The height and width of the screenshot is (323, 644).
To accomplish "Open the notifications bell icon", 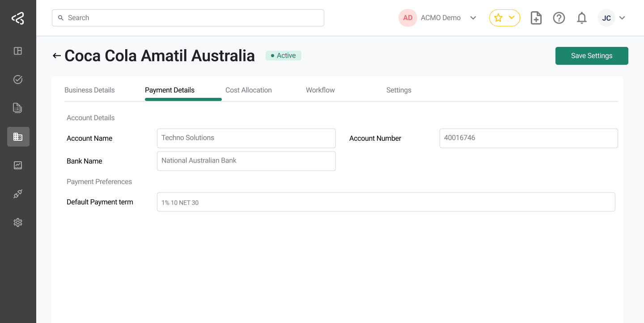I will 582,18.
